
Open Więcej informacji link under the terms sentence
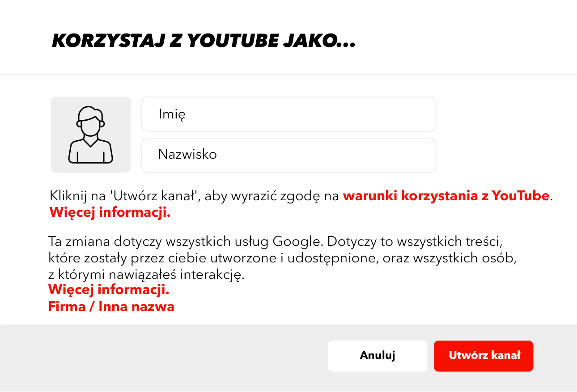[110, 212]
